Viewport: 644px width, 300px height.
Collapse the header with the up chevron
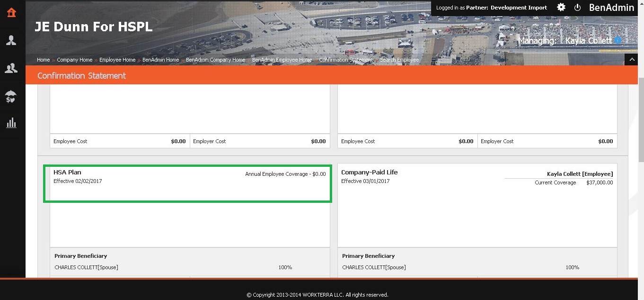tap(631, 60)
